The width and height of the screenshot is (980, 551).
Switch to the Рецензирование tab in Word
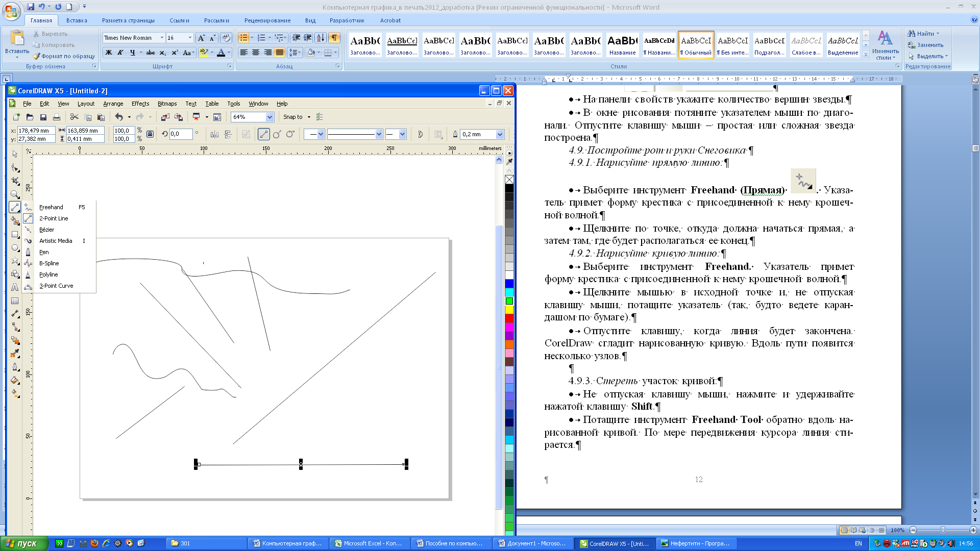tap(267, 20)
